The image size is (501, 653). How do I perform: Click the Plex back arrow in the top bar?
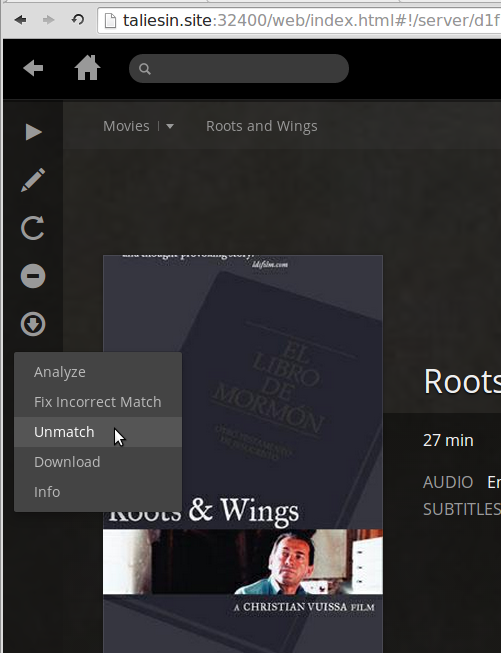tap(33, 68)
